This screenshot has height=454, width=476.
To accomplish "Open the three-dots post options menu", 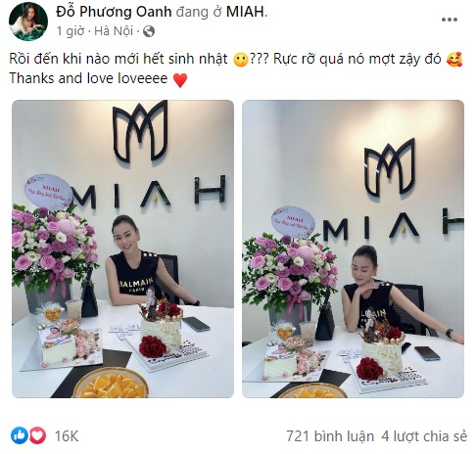I will 450,20.
